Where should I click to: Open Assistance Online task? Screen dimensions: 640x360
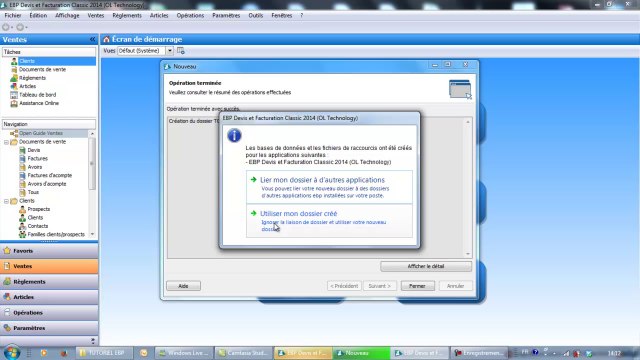pos(39,103)
